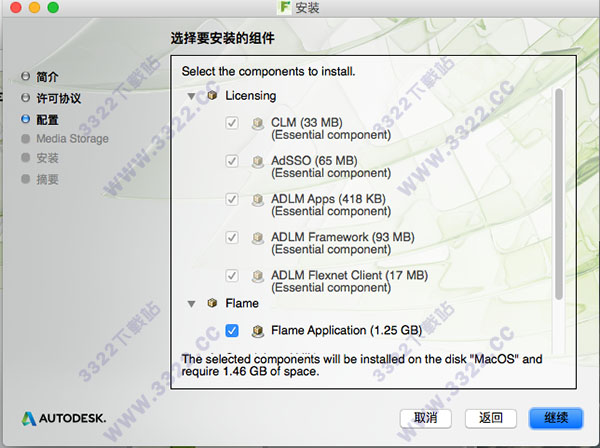Click the 返回 button
This screenshot has height=448, width=600.
[x=491, y=418]
